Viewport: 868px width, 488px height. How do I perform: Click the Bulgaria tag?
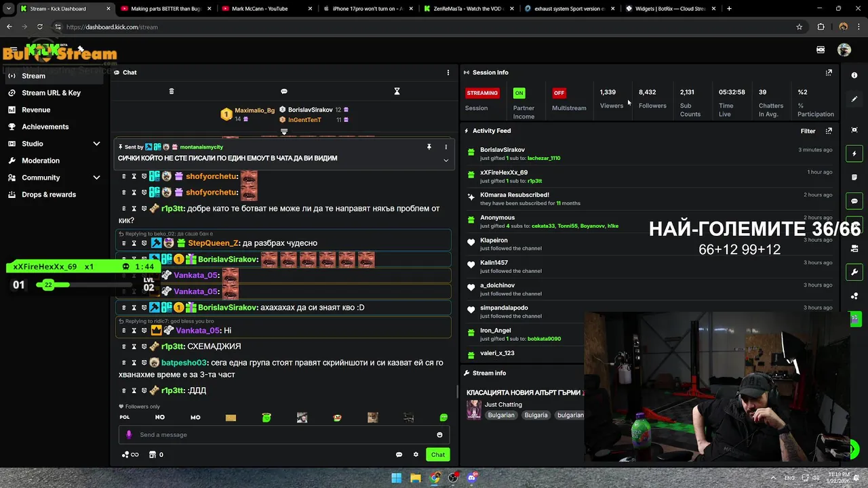pyautogui.click(x=536, y=415)
